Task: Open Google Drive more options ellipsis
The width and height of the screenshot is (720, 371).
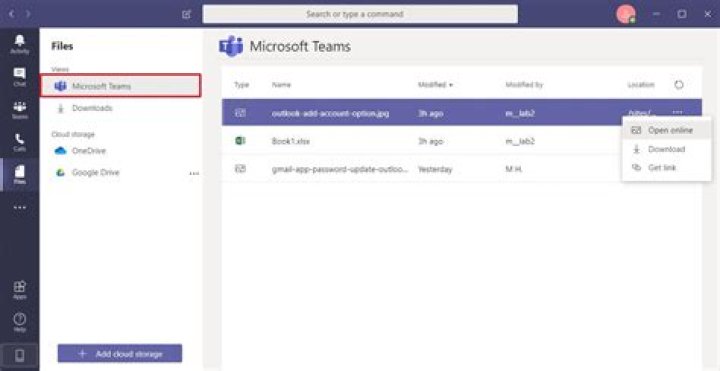Action: click(x=194, y=174)
